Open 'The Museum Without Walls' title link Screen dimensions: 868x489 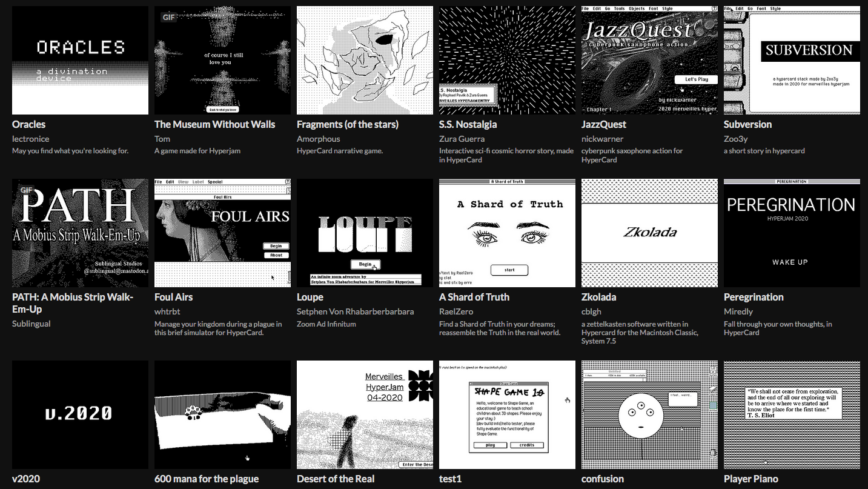(x=214, y=124)
